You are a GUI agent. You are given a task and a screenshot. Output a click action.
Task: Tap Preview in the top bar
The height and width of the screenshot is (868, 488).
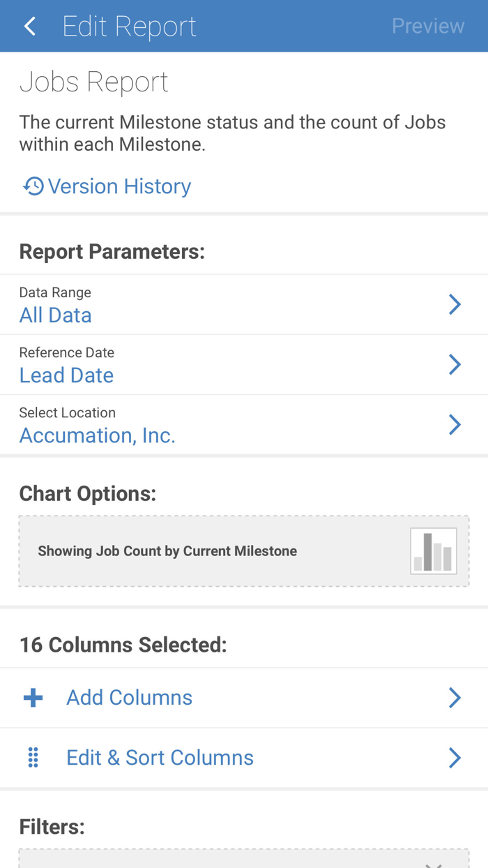[428, 26]
